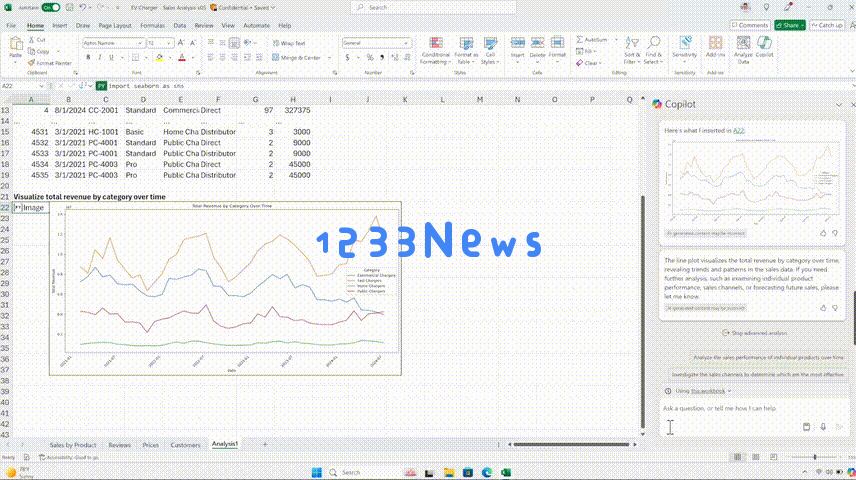Screen dimensions: 856x480
Task: Click the Windows Start button
Action: [317, 472]
